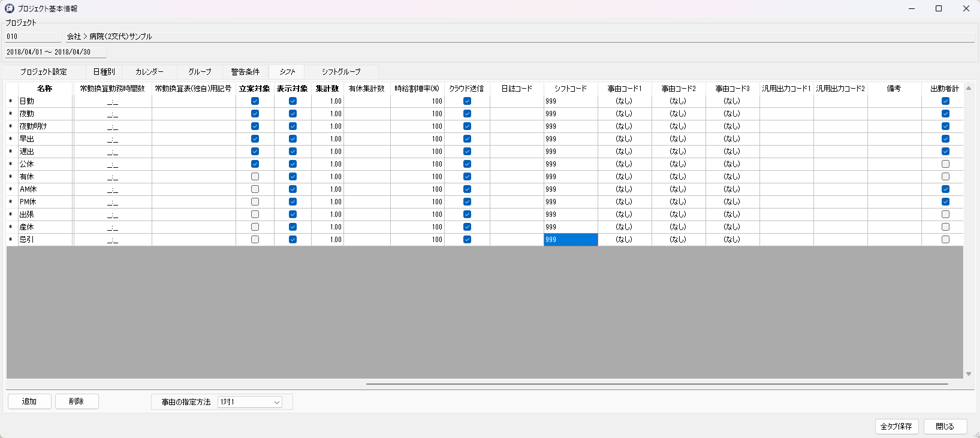Click the grid's scroll-up arrow
The width and height of the screenshot is (980, 438).
coord(969,88)
